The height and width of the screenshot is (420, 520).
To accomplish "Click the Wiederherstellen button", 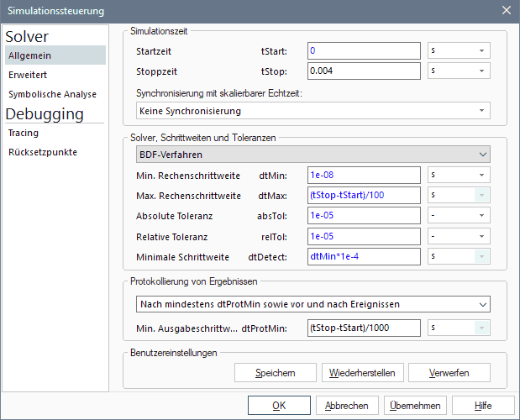I will (363, 372).
